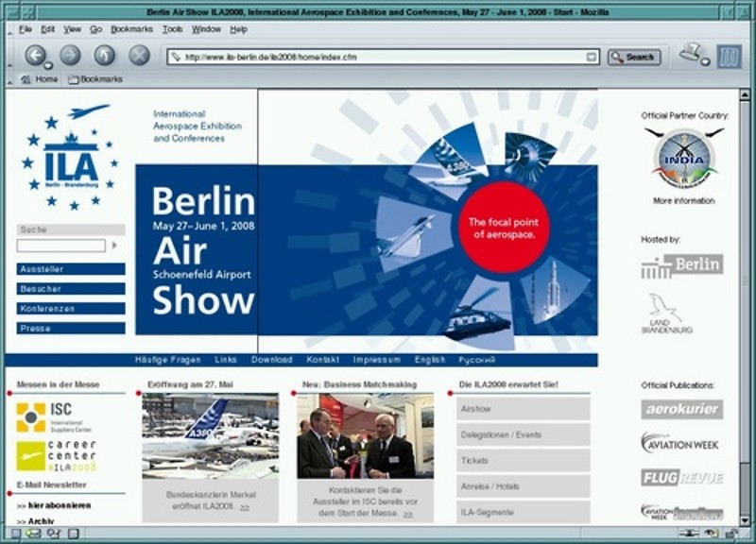Click the ISC International Suppliers Center logo

click(x=54, y=417)
